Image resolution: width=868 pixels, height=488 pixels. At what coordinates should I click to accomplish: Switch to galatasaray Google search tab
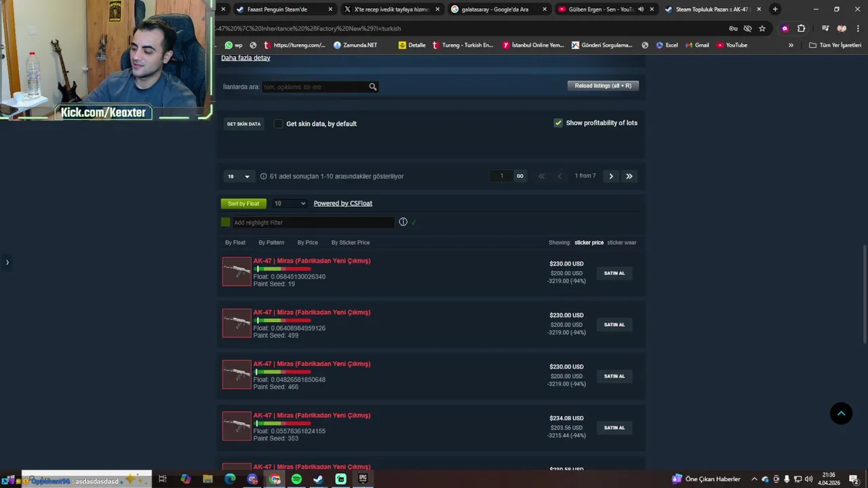coord(499,9)
